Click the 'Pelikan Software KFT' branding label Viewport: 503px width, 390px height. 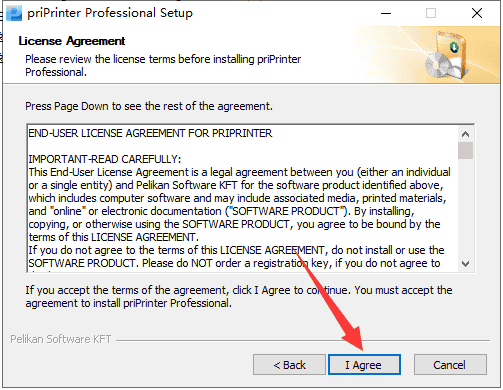tap(61, 339)
